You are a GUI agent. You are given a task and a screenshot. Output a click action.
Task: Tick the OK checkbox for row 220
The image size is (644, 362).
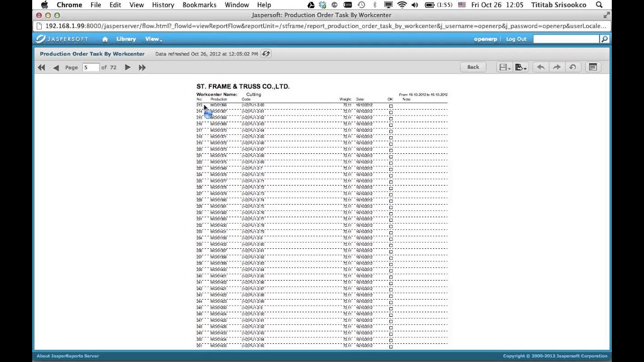pyautogui.click(x=391, y=150)
